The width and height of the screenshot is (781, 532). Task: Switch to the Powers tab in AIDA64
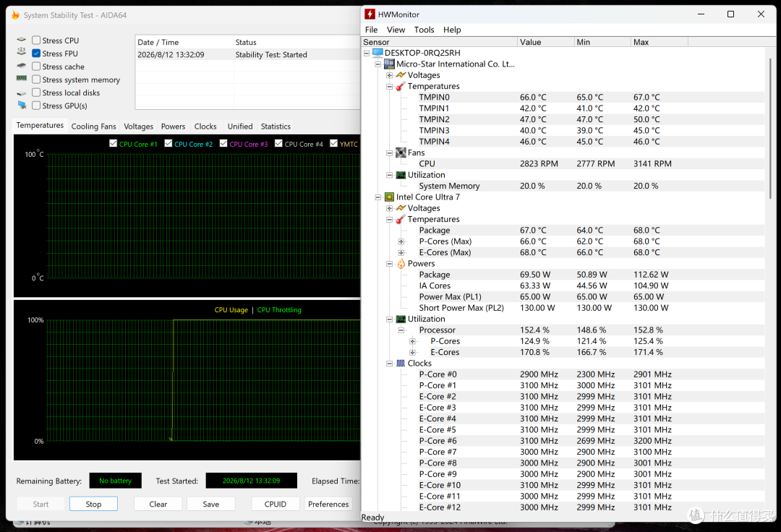pyautogui.click(x=173, y=126)
